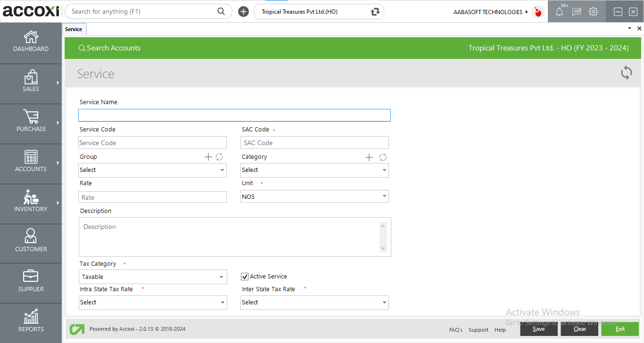Click the quick-create plus icon beside search
This screenshot has width=644, height=343.
coord(243,12)
